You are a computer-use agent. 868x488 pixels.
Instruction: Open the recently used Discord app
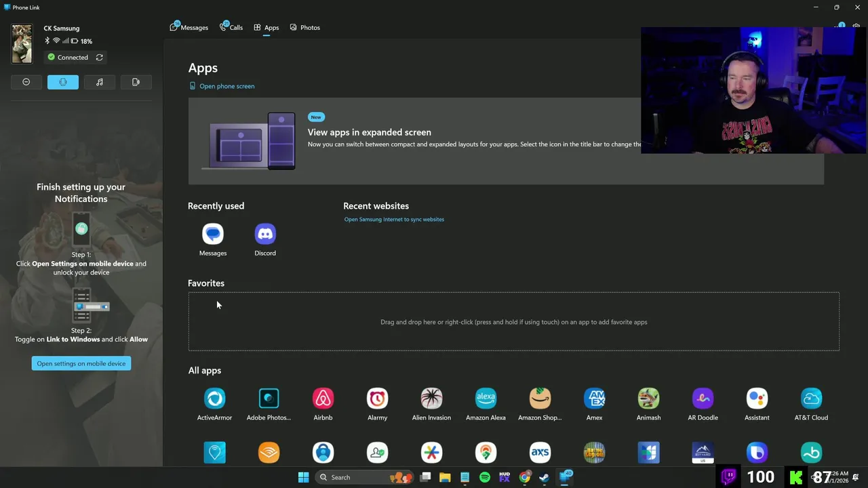pyautogui.click(x=265, y=240)
